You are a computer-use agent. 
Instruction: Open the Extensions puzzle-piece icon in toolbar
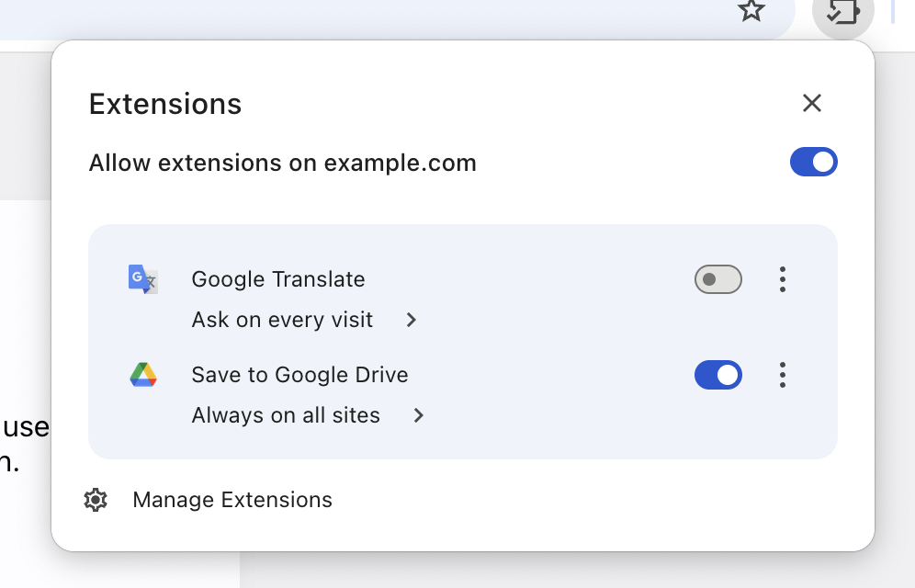842,14
